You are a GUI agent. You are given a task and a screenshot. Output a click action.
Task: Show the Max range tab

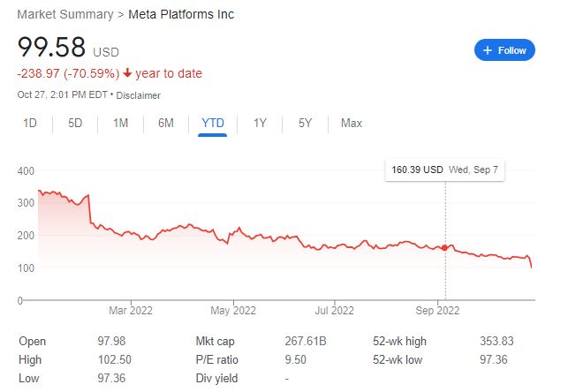(352, 124)
